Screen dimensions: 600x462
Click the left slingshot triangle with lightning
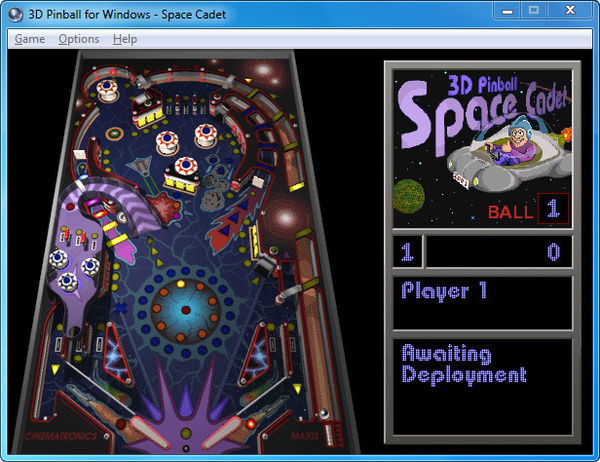116,354
